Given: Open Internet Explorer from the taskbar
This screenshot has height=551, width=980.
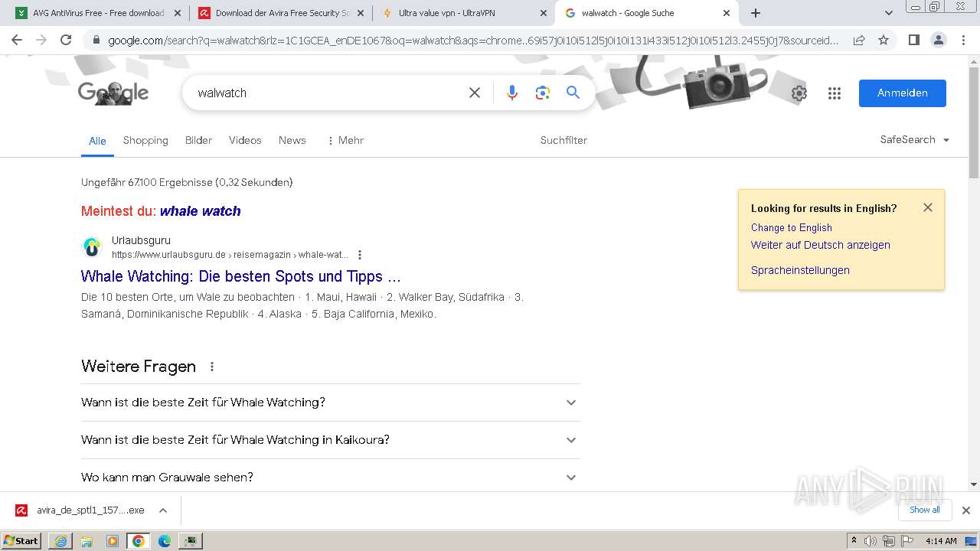Looking at the screenshot, I should tap(60, 541).
